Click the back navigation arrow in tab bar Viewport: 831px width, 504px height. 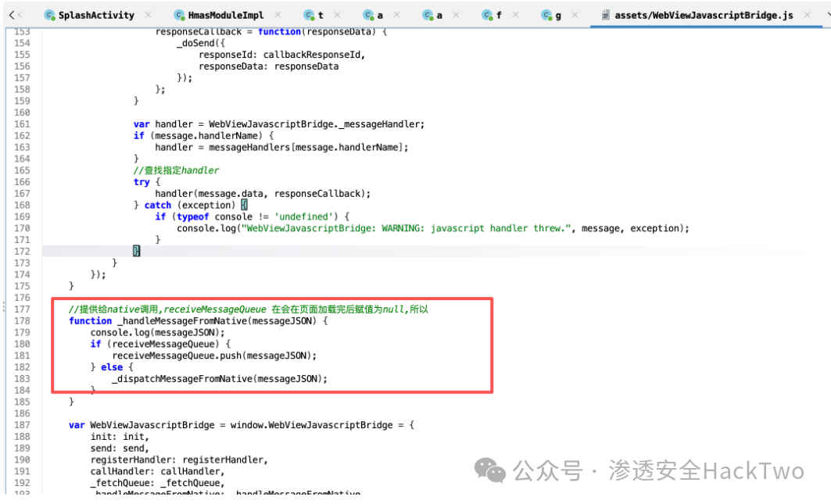pyautogui.click(x=13, y=15)
